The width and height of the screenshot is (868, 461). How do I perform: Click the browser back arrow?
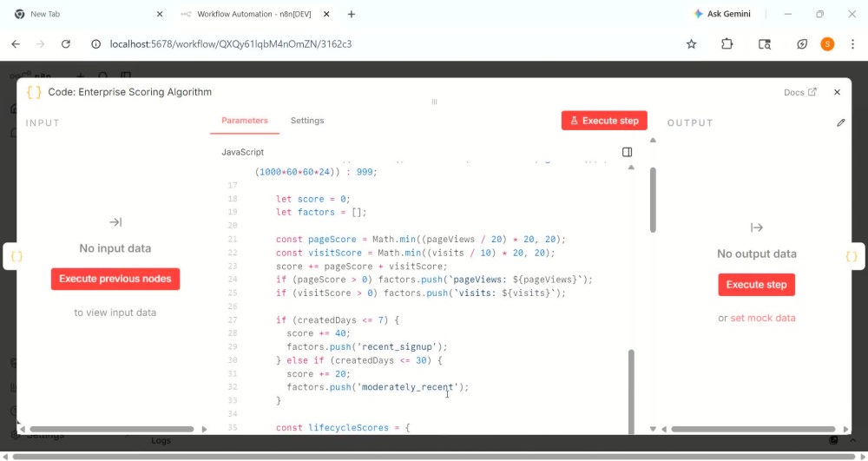16,44
